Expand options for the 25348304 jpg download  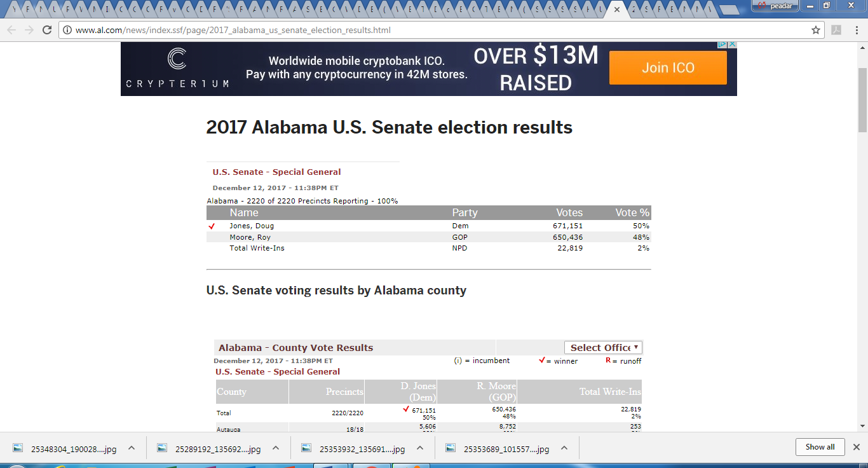click(x=132, y=448)
